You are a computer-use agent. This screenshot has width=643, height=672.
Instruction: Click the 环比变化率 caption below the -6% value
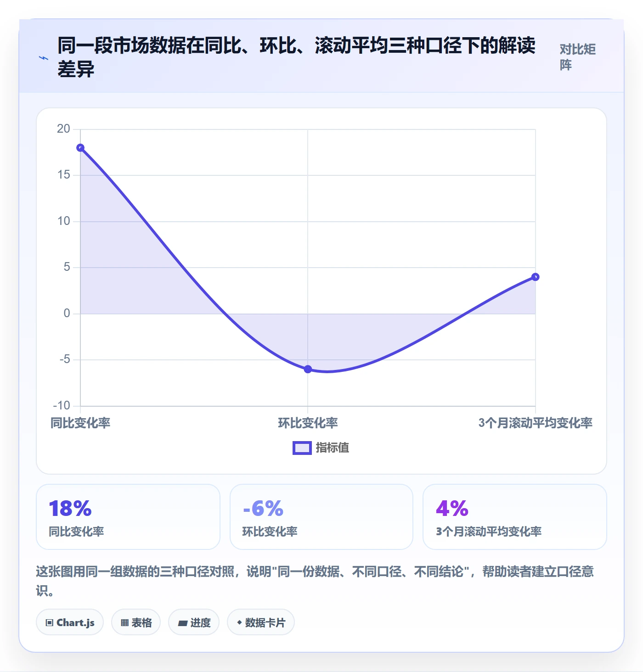click(270, 532)
